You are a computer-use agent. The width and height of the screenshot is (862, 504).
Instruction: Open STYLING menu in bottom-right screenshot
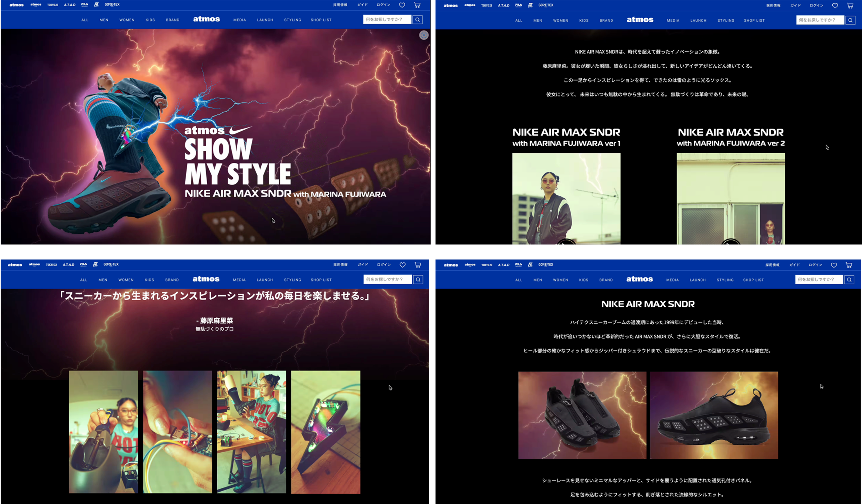tap(725, 280)
